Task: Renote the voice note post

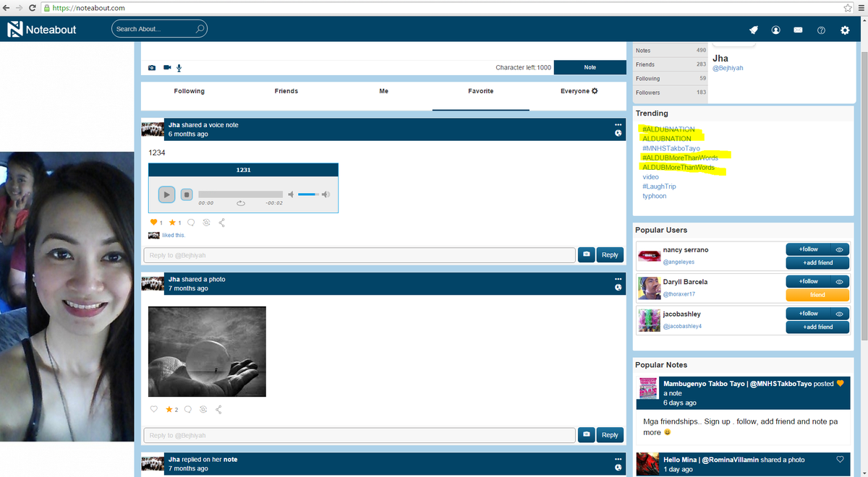Action: (206, 223)
